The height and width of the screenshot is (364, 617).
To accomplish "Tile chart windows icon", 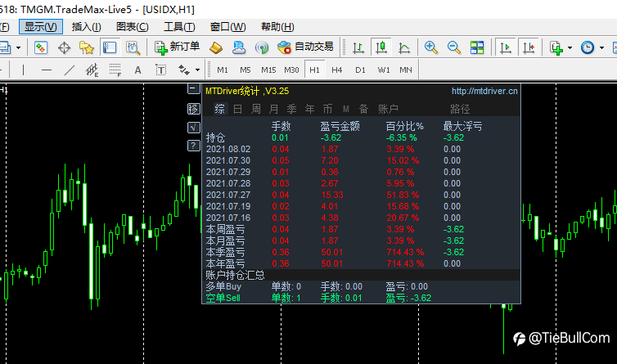I will pyautogui.click(x=477, y=47).
